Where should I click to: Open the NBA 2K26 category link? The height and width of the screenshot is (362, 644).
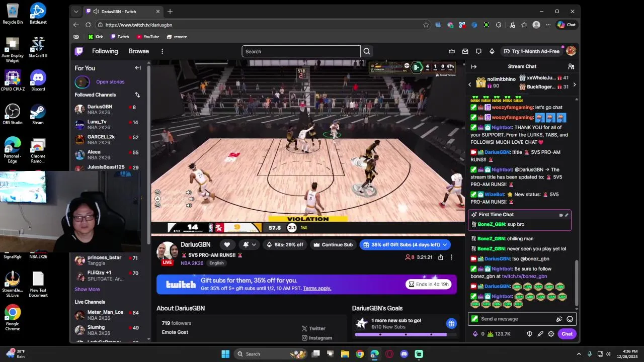pyautogui.click(x=192, y=263)
